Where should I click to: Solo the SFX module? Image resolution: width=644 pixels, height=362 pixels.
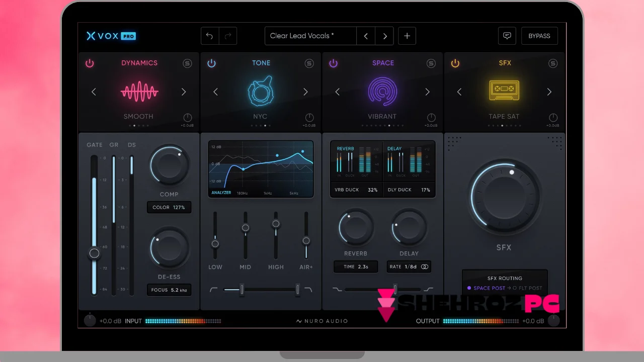coord(553,63)
